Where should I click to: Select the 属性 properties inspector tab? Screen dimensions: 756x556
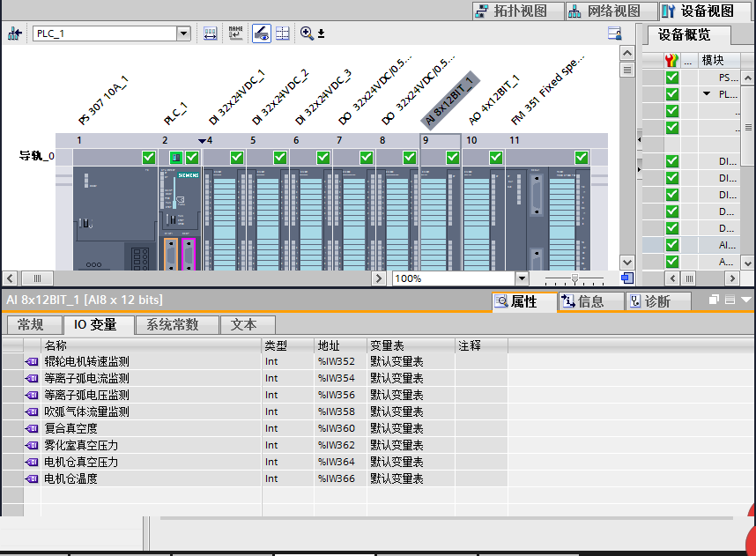point(524,302)
